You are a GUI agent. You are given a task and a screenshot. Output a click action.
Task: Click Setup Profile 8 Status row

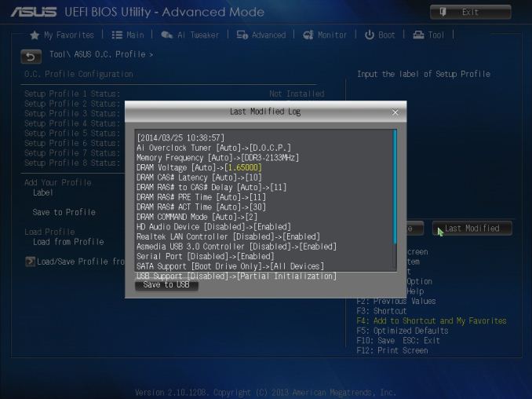point(72,163)
